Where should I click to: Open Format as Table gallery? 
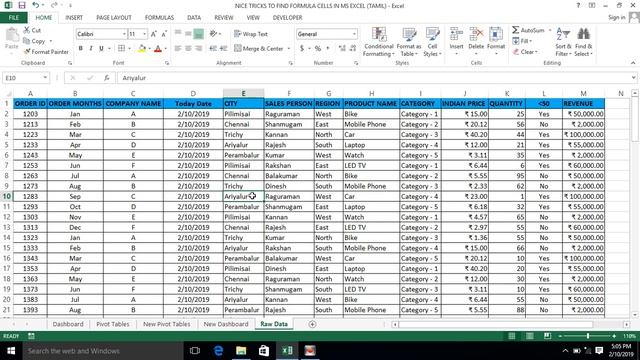coord(409,42)
